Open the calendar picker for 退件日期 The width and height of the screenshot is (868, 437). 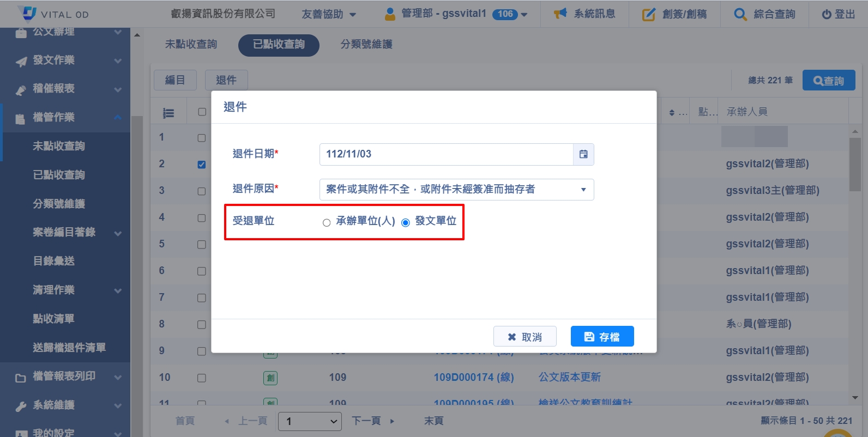pos(583,154)
